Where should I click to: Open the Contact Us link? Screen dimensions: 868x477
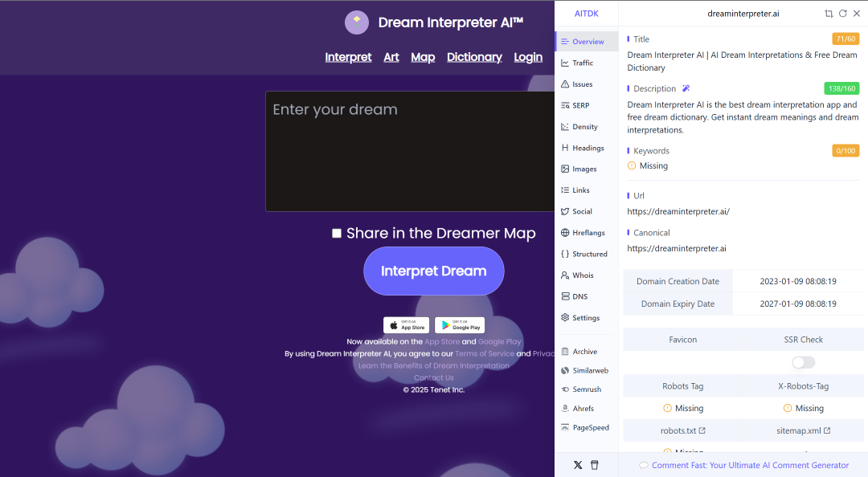coord(433,378)
